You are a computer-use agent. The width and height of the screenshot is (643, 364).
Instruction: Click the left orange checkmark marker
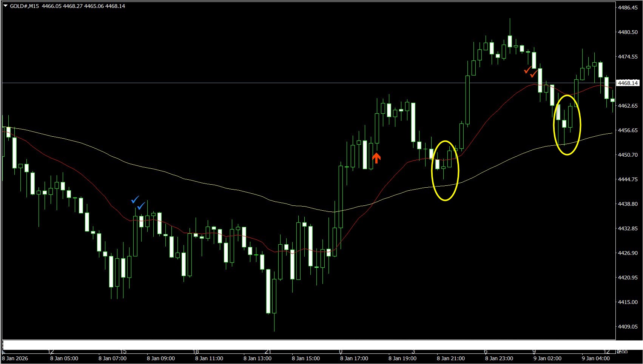527,70
